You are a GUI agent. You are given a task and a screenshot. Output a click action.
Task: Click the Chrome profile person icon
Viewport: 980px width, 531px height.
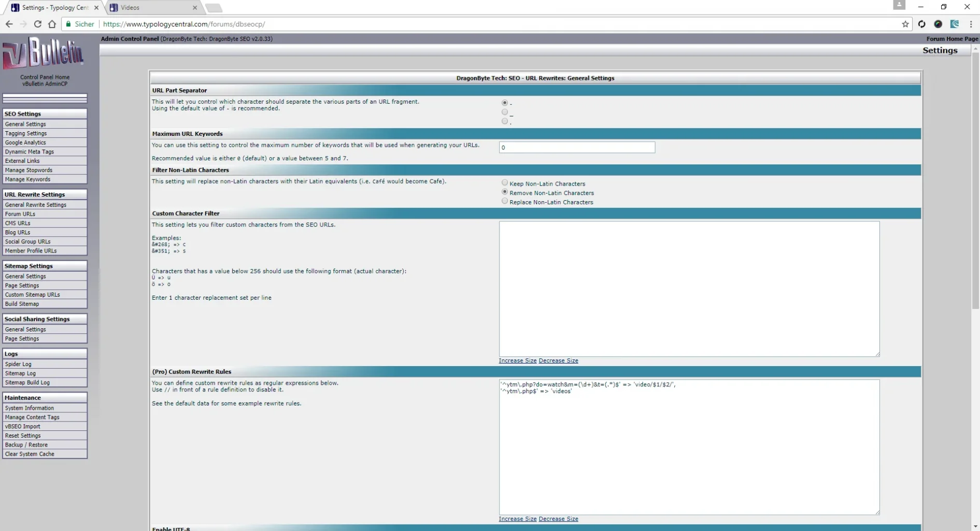899,5
